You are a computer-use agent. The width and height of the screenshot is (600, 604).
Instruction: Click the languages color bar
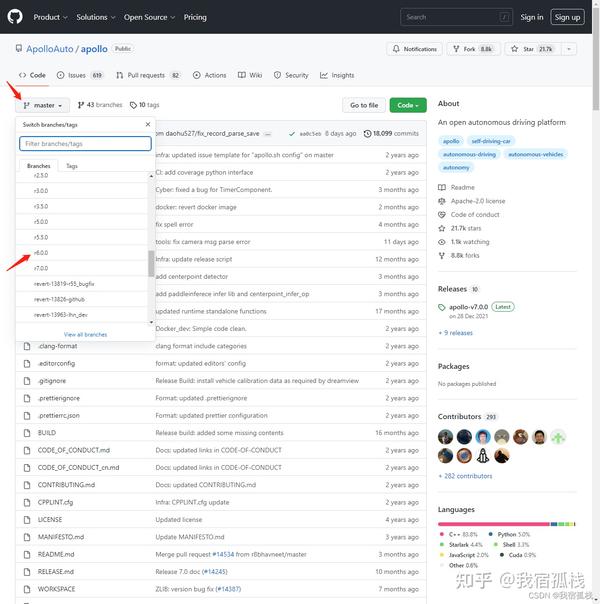[506, 524]
